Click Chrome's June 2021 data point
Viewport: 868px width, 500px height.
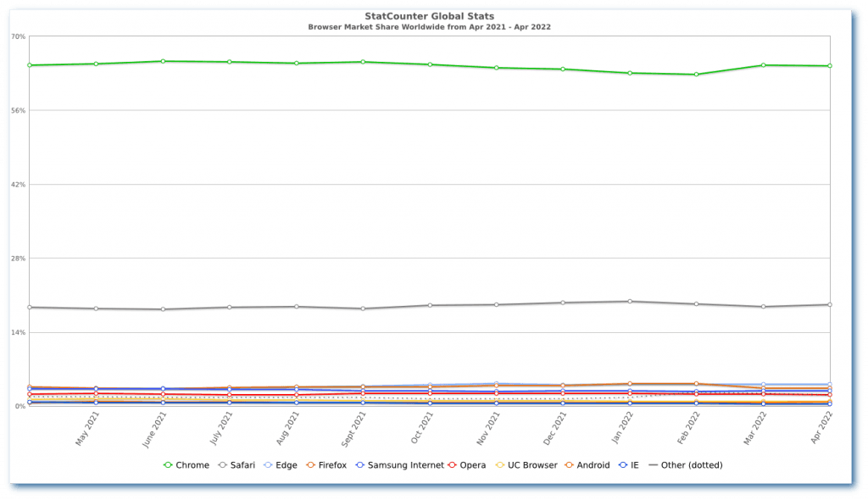pos(161,60)
